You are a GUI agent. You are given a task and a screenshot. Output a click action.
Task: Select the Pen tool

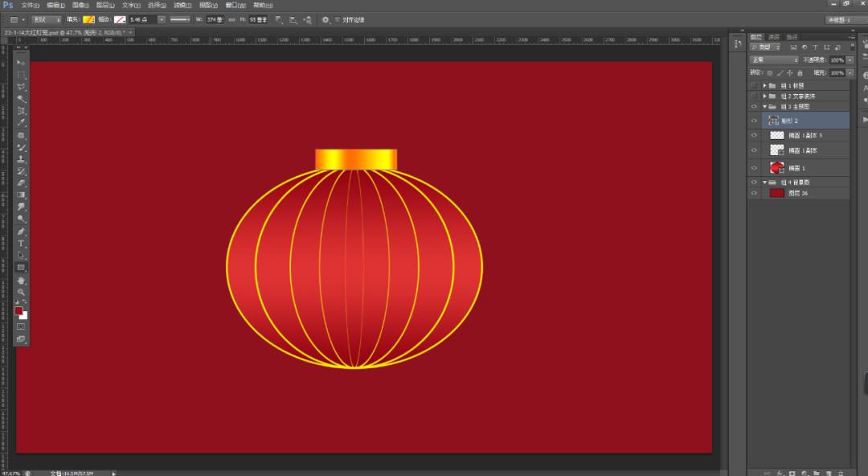22,231
